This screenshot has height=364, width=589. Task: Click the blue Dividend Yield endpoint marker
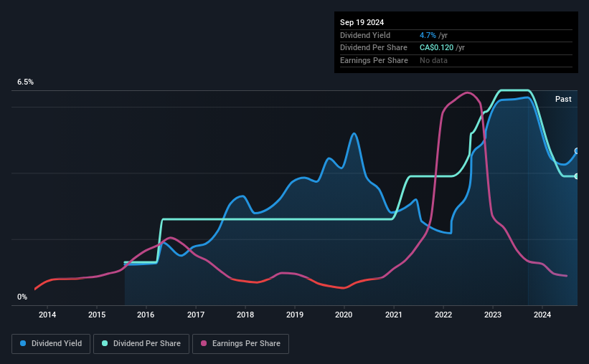pyautogui.click(x=577, y=151)
